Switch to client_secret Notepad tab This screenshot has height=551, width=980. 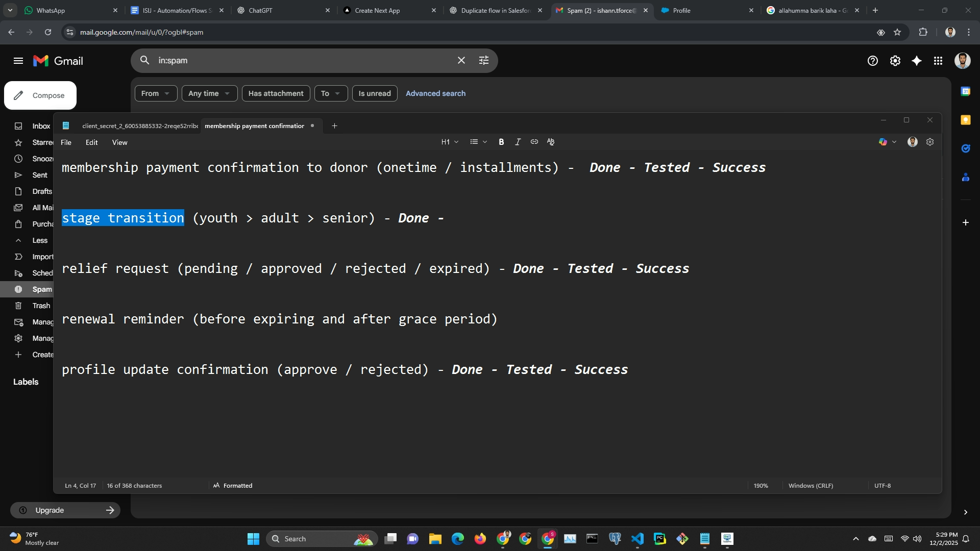click(x=139, y=126)
